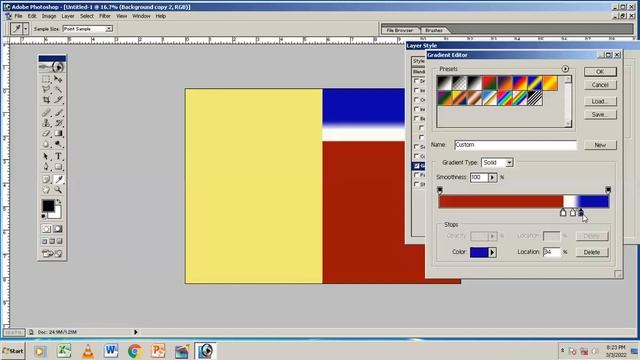The image size is (640, 360).
Task: Uncheck the checked Gradient Overlay checkbox
Action: point(416,166)
